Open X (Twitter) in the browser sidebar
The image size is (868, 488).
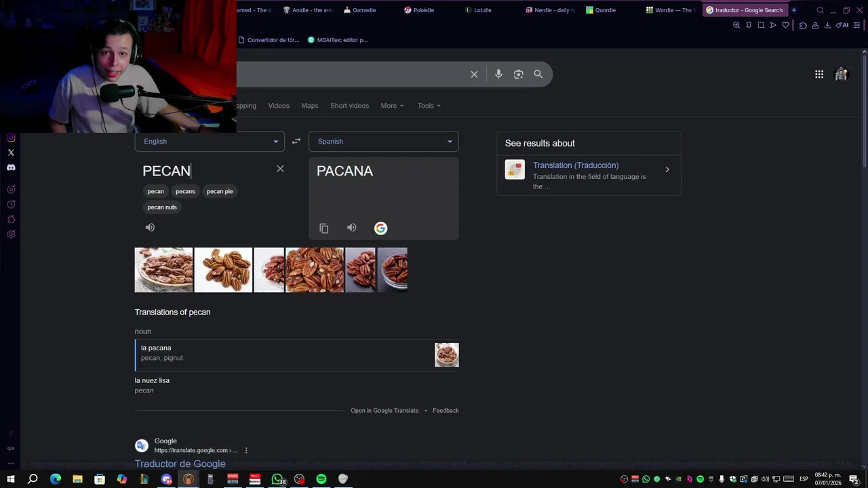click(x=11, y=152)
